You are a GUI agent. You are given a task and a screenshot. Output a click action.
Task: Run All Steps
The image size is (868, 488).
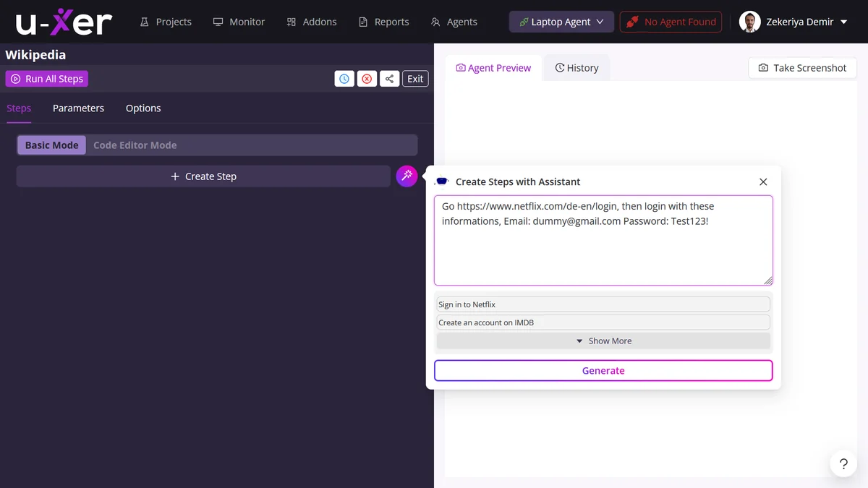[x=47, y=79]
